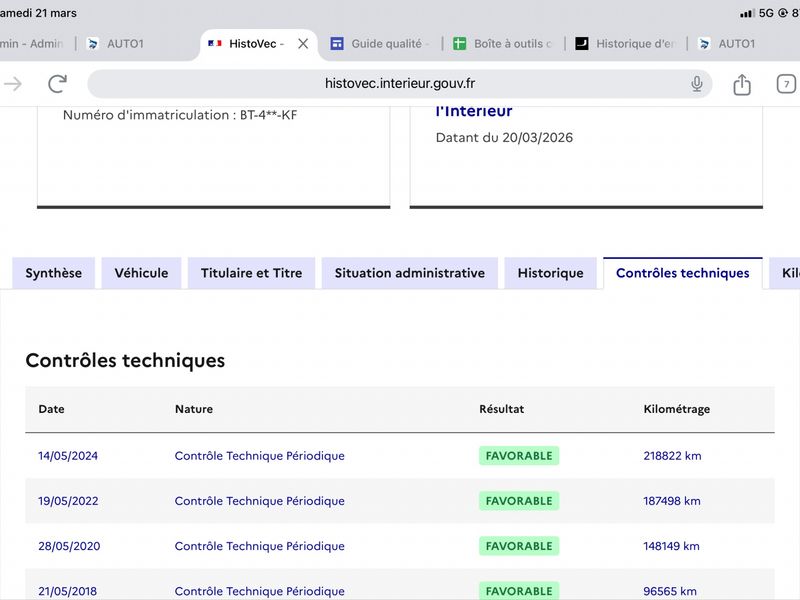Click the 14/05/2024 inspection date

68,456
